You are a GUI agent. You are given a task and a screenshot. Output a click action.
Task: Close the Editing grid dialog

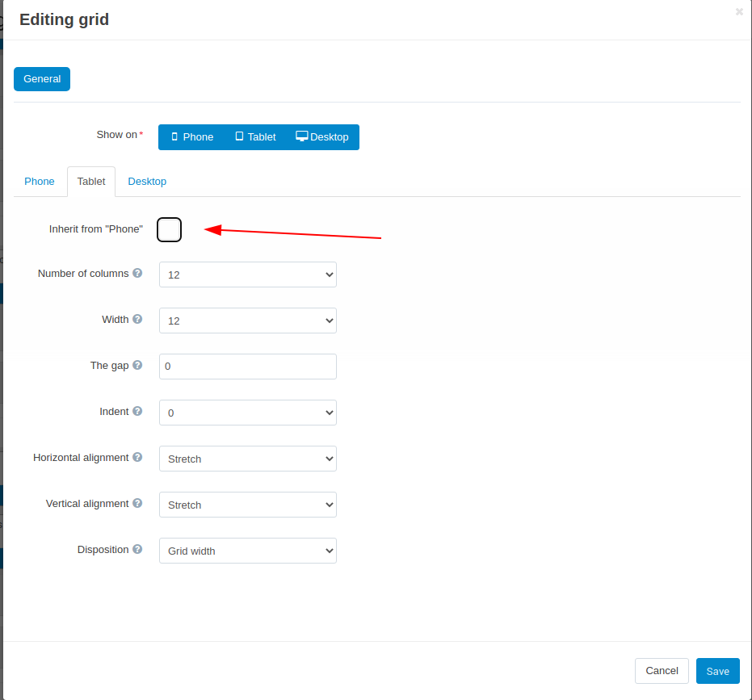pos(739,11)
